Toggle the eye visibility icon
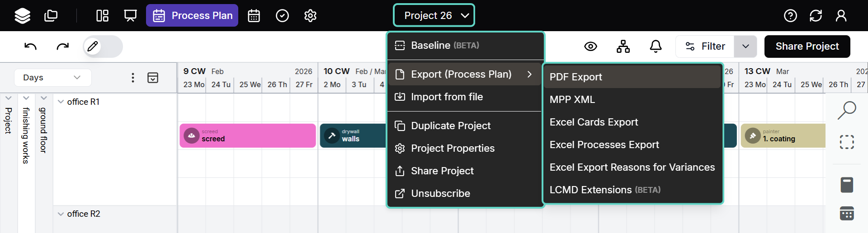The width and height of the screenshot is (868, 233). pyautogui.click(x=590, y=46)
